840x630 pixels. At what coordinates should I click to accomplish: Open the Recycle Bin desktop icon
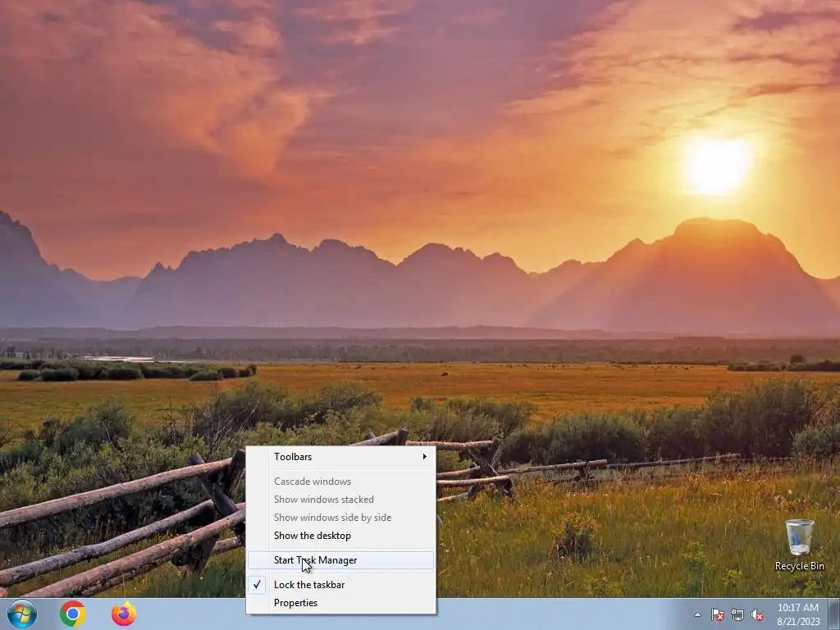(x=799, y=545)
